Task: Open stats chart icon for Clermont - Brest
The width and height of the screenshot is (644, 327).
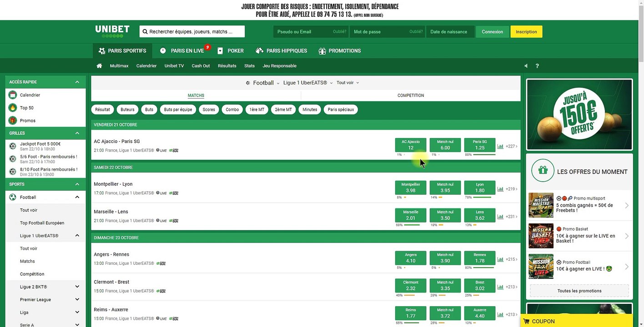Action: coord(500,287)
